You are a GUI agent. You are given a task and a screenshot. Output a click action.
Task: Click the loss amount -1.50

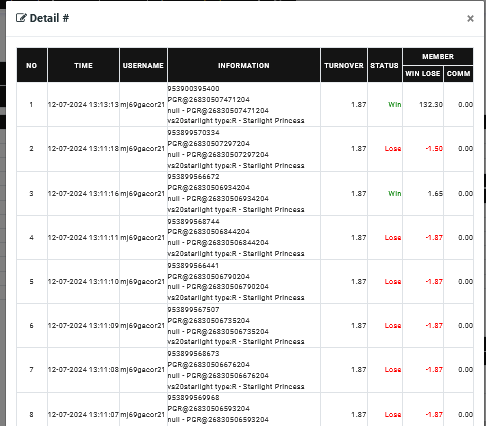(434, 148)
